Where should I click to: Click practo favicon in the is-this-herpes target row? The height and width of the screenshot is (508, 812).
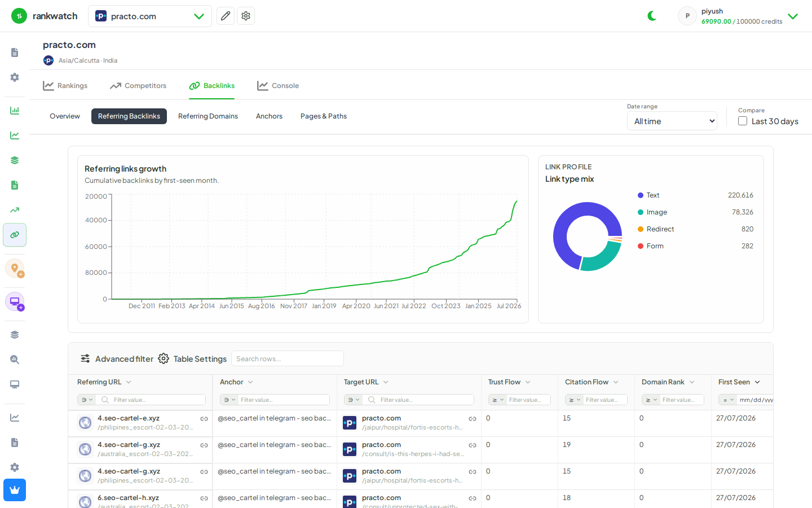tap(350, 449)
